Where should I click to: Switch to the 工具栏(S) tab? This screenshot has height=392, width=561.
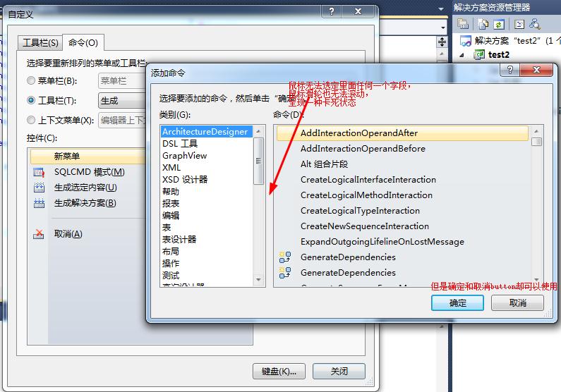click(x=40, y=43)
